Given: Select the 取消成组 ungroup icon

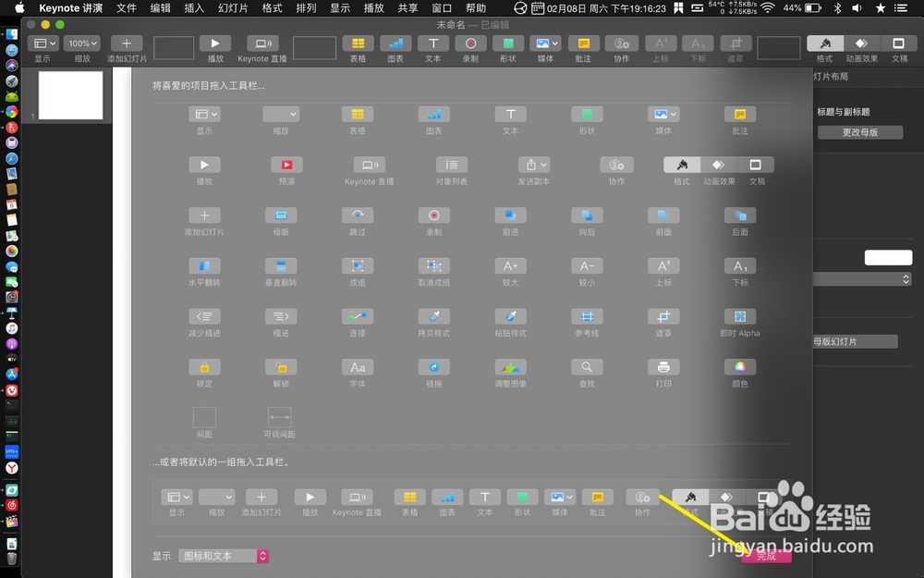Looking at the screenshot, I should point(433,266).
